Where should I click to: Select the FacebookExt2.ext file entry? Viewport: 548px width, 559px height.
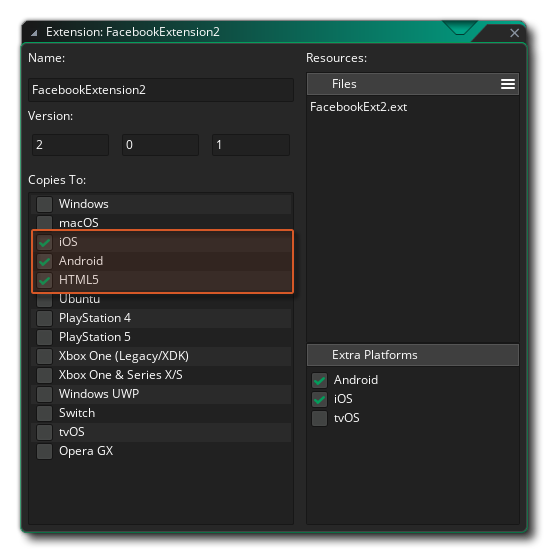(x=358, y=107)
